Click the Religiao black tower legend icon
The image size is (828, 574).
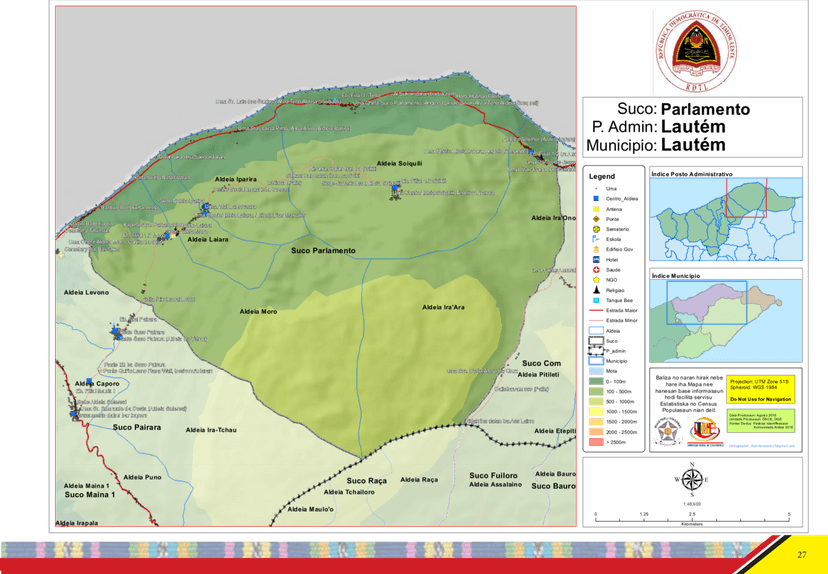(596, 290)
